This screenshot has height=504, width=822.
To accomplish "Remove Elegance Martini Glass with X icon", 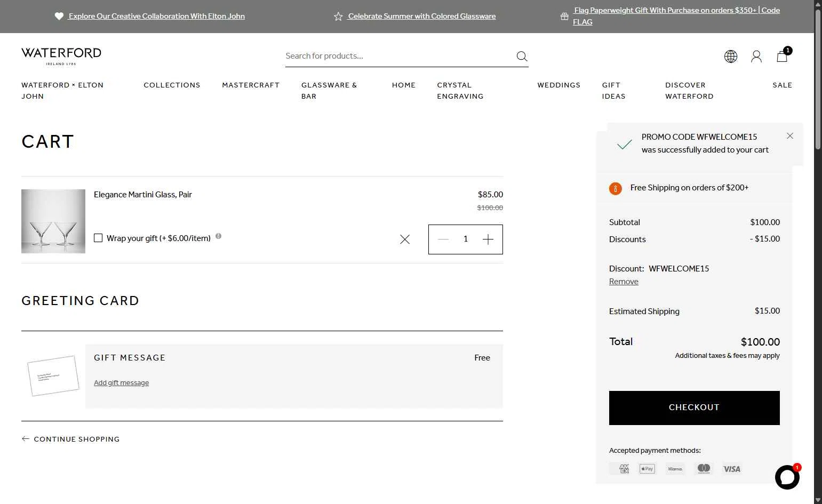I will tap(405, 239).
